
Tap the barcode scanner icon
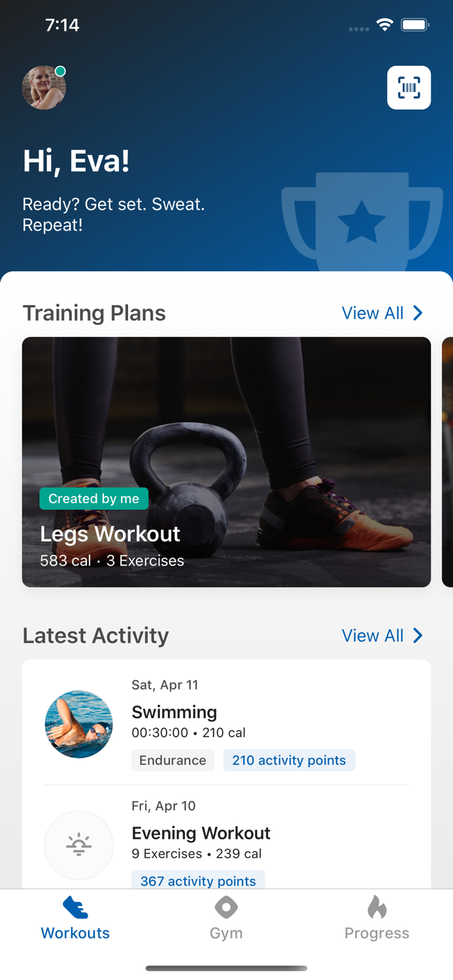(409, 88)
